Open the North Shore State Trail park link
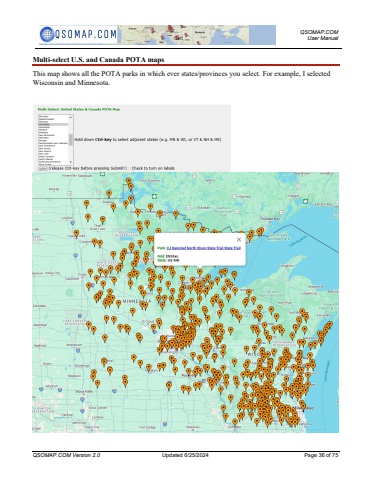The width and height of the screenshot is (371, 480). tap(203, 248)
